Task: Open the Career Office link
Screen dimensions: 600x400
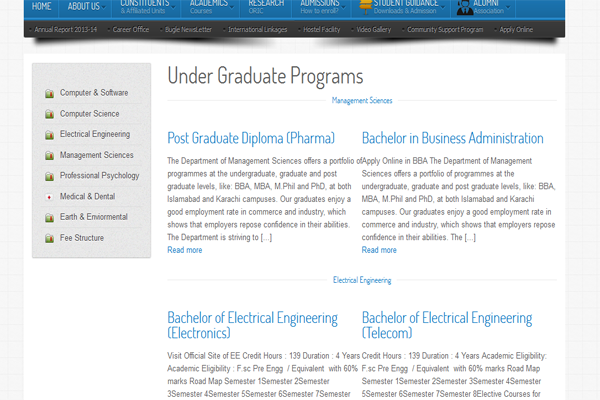Action: pos(130,29)
